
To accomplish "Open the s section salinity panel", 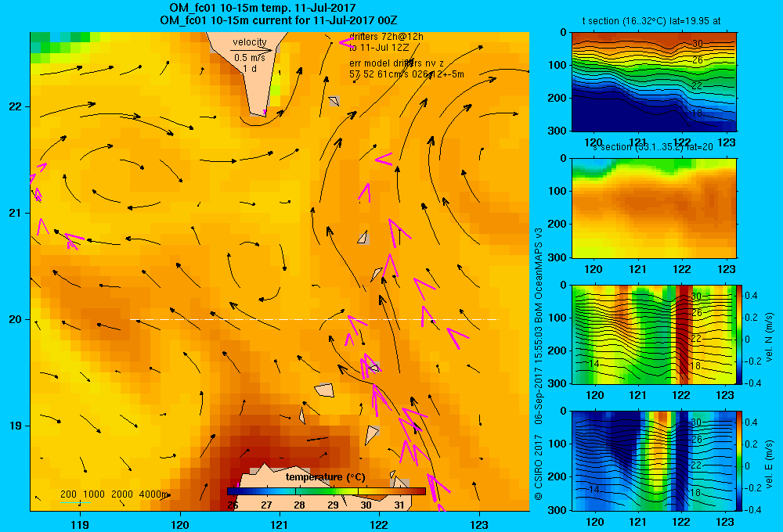I will pos(654,208).
